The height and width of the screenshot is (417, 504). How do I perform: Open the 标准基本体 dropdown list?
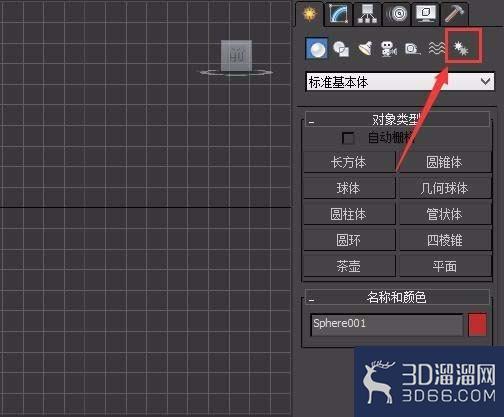(x=400, y=82)
